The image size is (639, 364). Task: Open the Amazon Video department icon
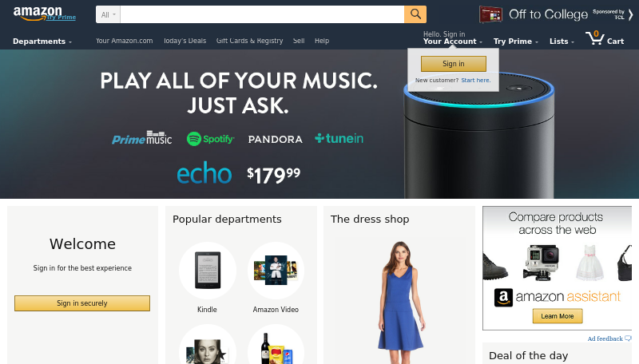(x=276, y=271)
